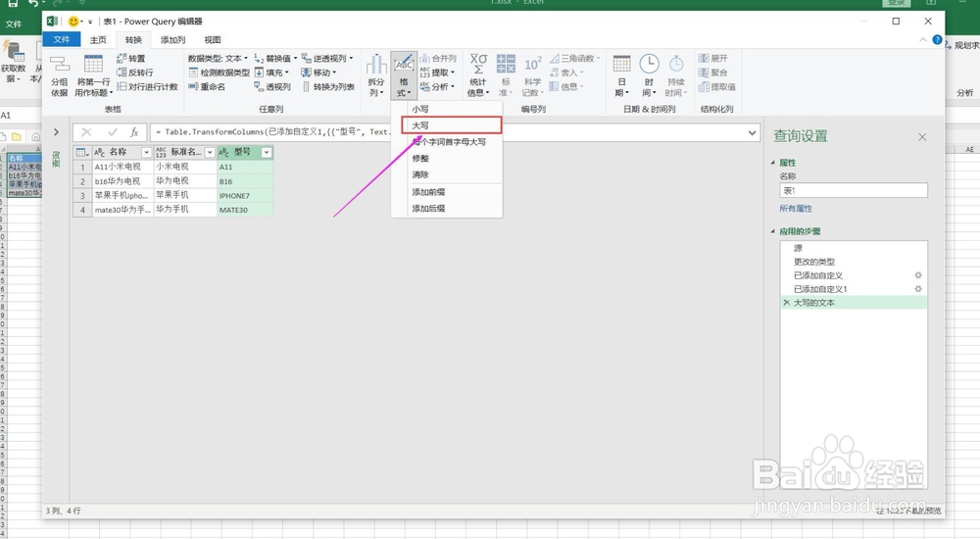Click 科学记数 (Scientific) icon
This screenshot has height=539, width=980.
532,64
